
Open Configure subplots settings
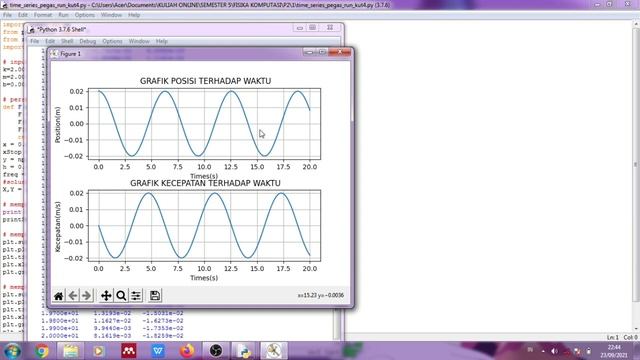click(136, 296)
